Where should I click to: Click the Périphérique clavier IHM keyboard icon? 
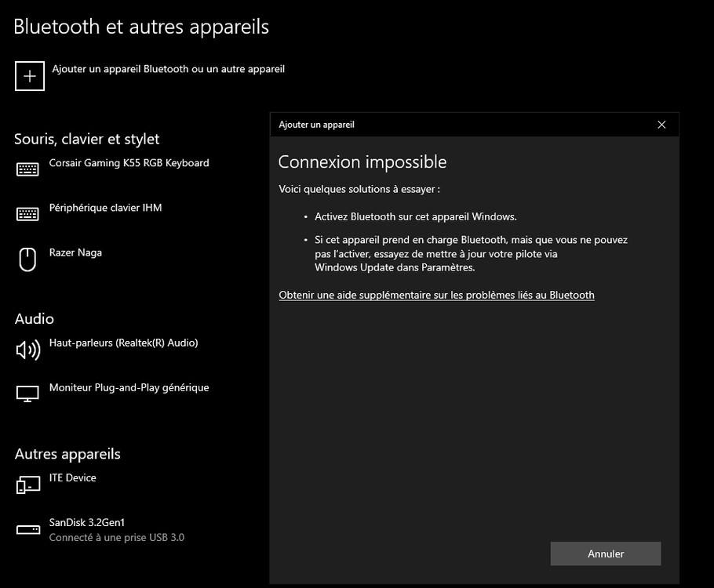click(27, 214)
